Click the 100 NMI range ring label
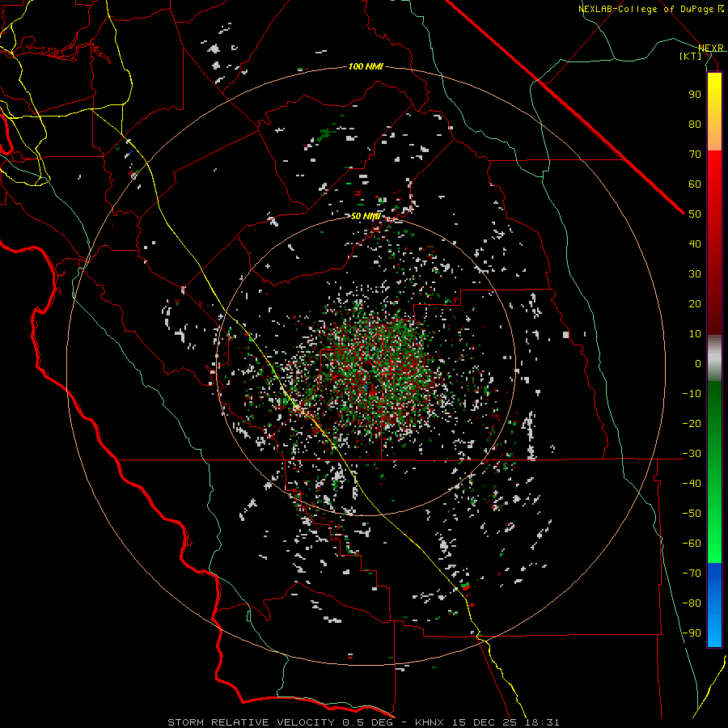The height and width of the screenshot is (728, 728). point(366,67)
